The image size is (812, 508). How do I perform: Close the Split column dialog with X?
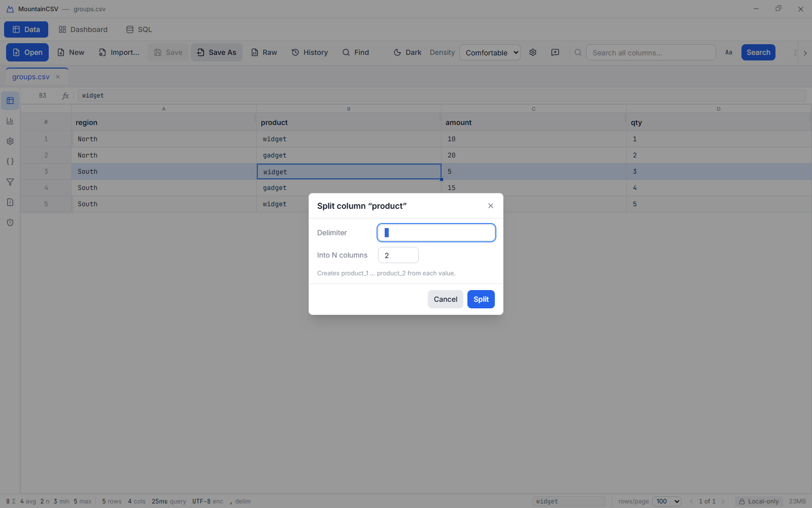coord(490,206)
